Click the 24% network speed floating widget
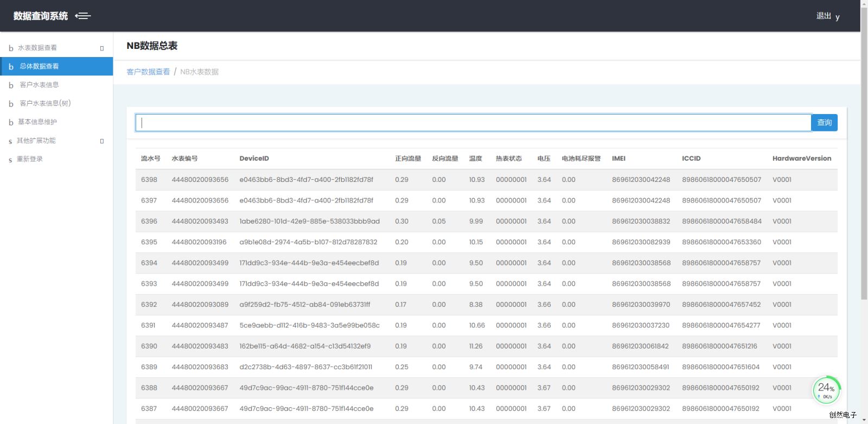868x424 pixels. [826, 390]
